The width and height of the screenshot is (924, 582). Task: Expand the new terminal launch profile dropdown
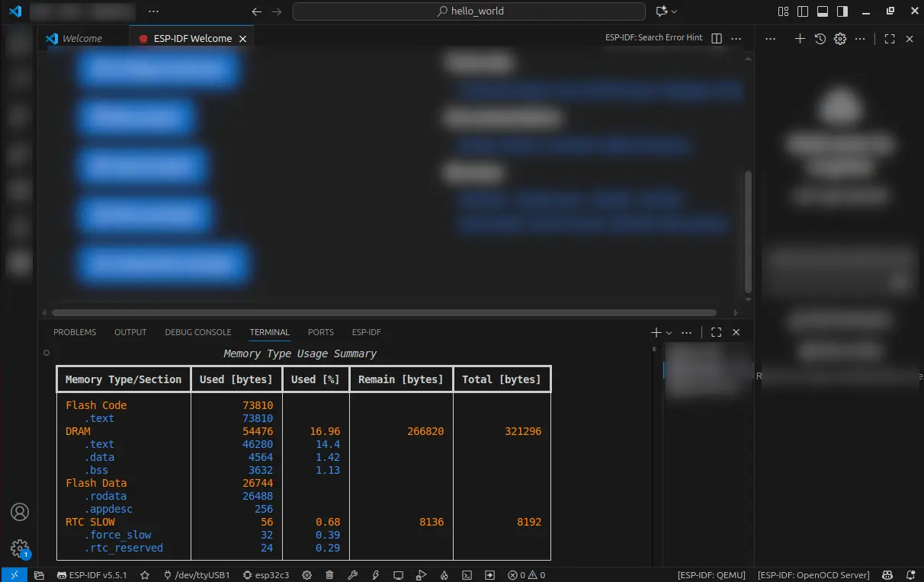[x=669, y=333]
